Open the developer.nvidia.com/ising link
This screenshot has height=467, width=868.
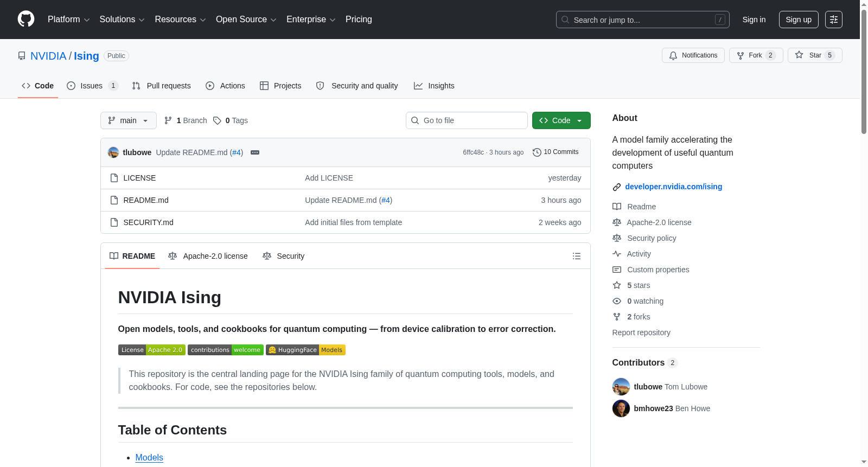(674, 187)
